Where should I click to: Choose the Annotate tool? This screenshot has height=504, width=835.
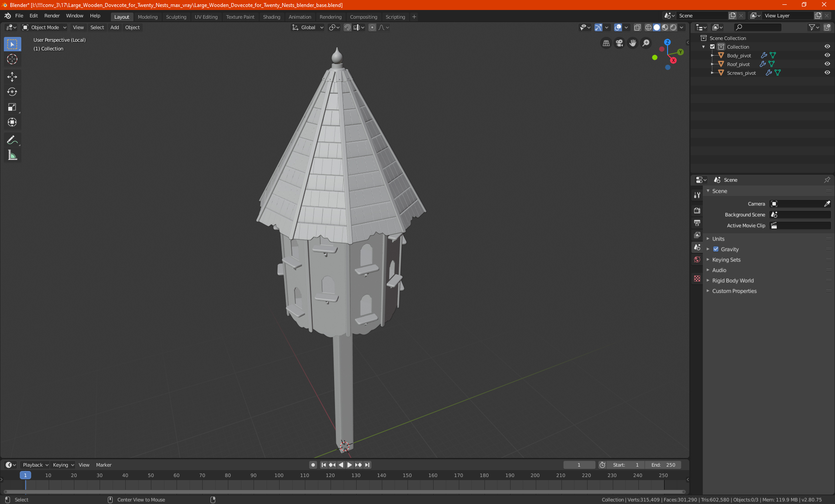coord(12,140)
